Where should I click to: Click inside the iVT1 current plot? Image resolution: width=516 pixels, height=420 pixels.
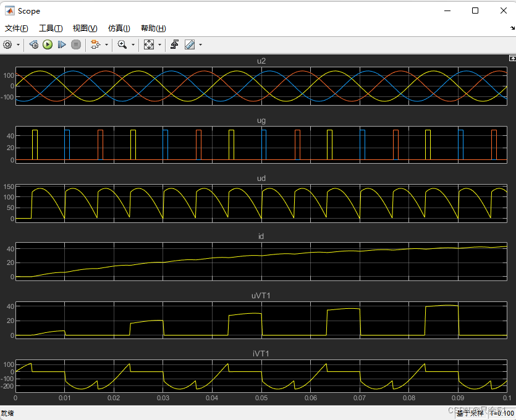[261, 376]
